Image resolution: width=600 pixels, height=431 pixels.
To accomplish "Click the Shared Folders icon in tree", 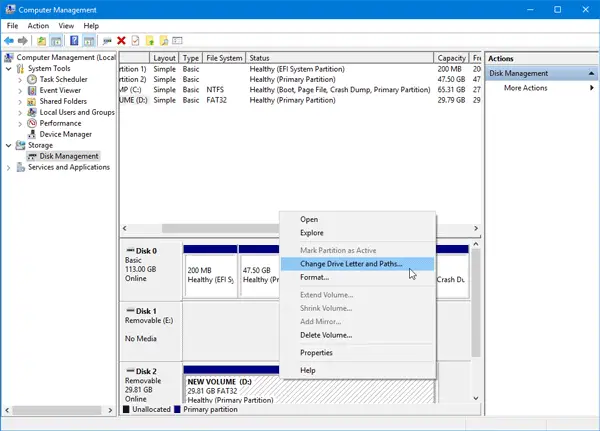I will click(x=32, y=101).
